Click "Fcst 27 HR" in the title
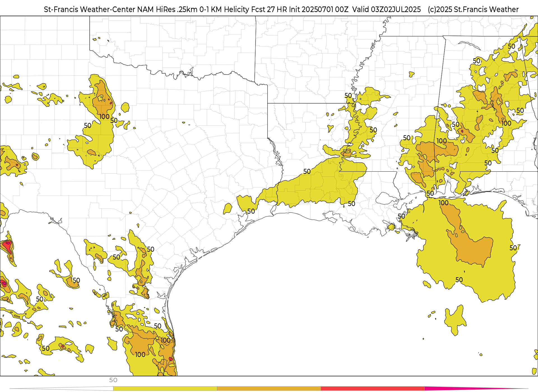This screenshot has width=538, height=392. [x=269, y=10]
